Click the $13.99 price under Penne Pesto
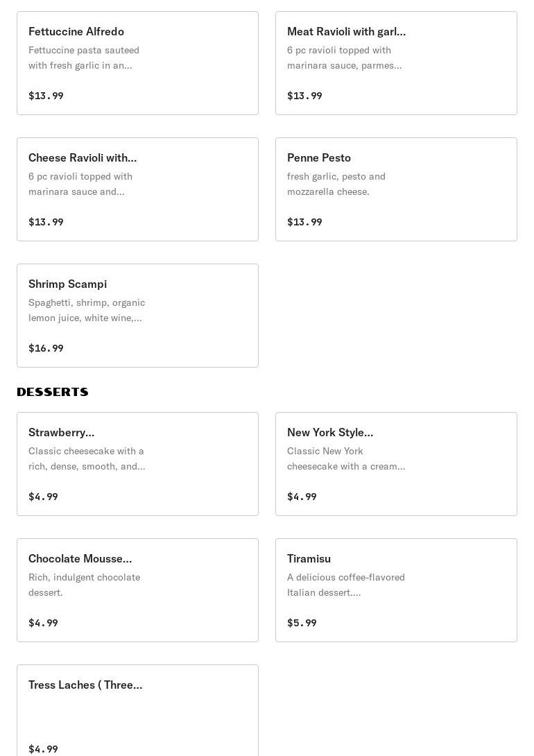534x756 pixels. tap(304, 222)
